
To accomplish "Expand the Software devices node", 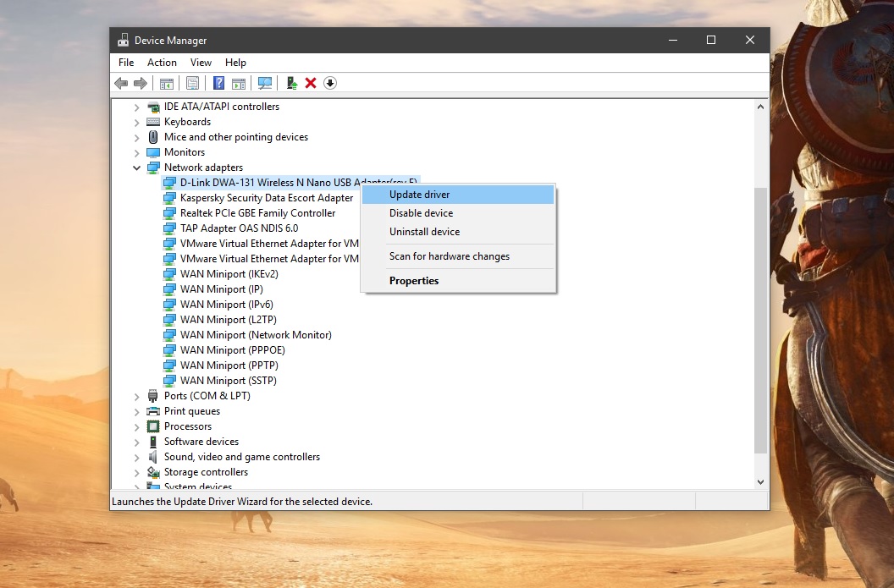I will click(136, 442).
